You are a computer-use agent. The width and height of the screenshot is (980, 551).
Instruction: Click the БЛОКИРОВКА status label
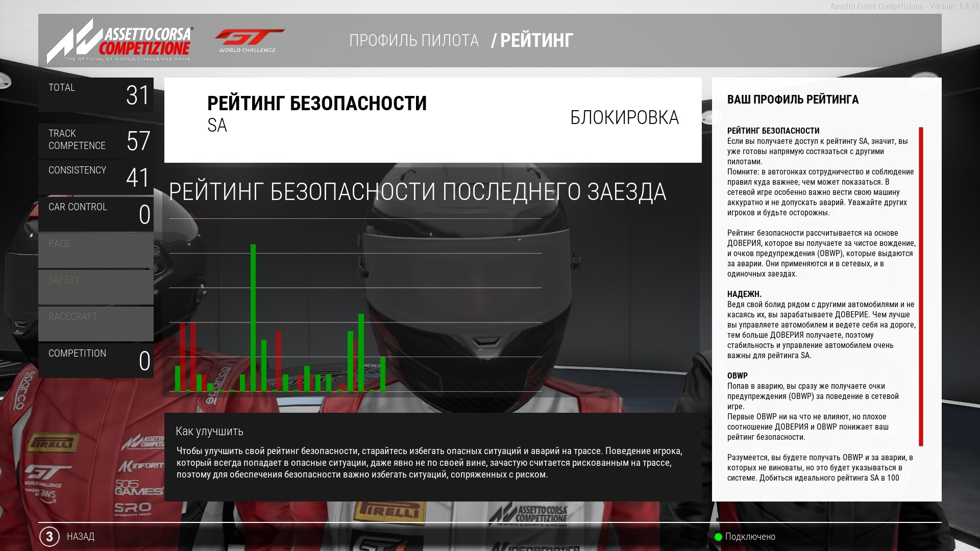coord(624,118)
